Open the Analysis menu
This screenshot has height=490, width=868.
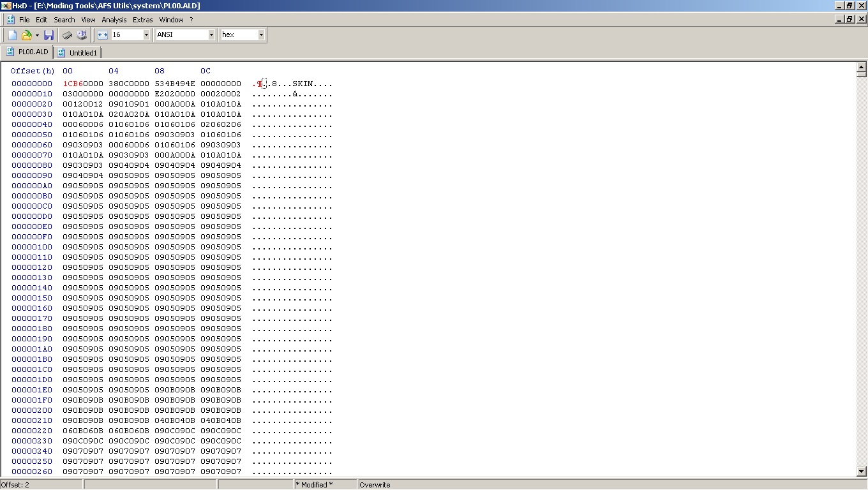click(114, 20)
